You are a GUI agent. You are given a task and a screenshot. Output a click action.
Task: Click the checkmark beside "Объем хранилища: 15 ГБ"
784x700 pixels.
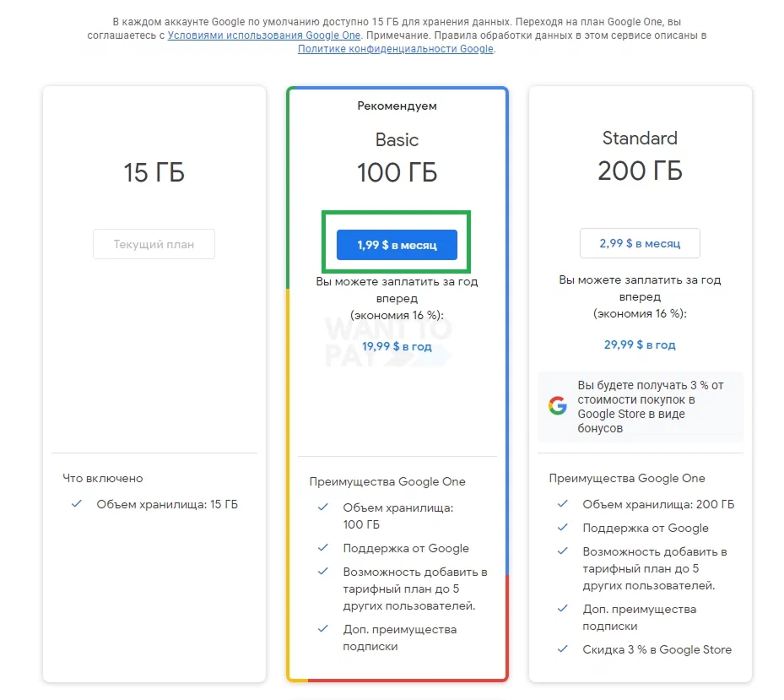[77, 504]
